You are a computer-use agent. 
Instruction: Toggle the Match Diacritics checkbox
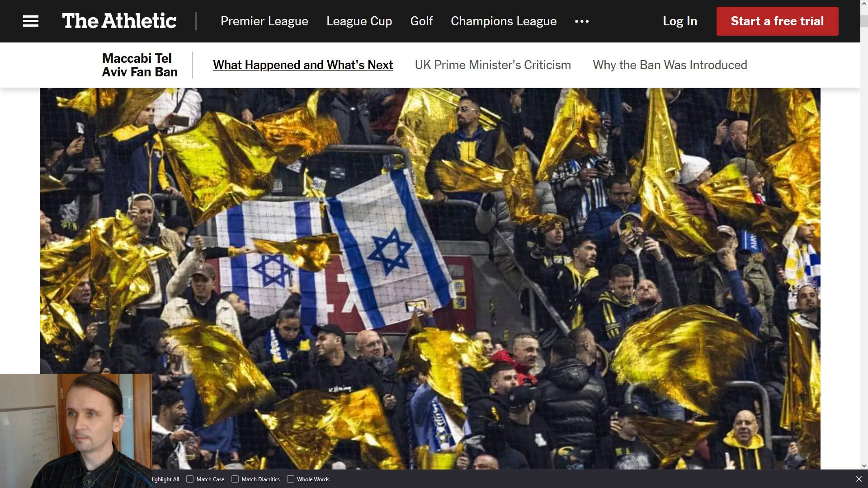[x=235, y=479]
